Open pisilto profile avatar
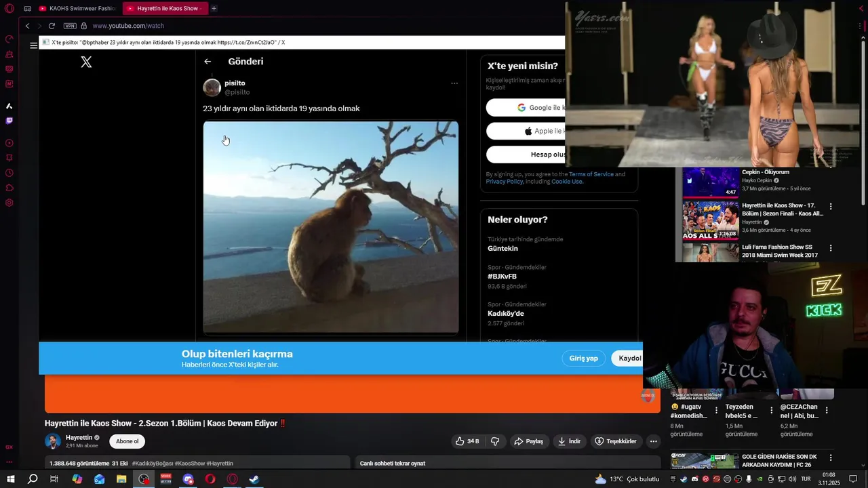 [212, 87]
